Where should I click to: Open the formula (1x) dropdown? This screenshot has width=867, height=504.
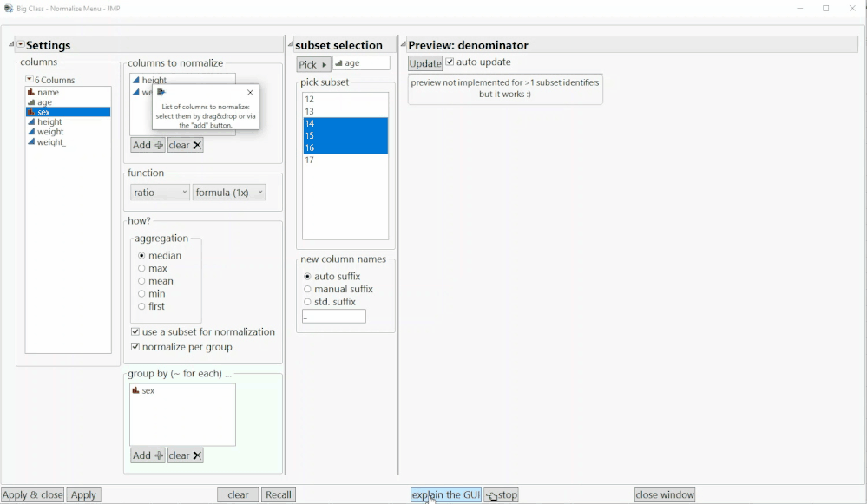(x=229, y=193)
